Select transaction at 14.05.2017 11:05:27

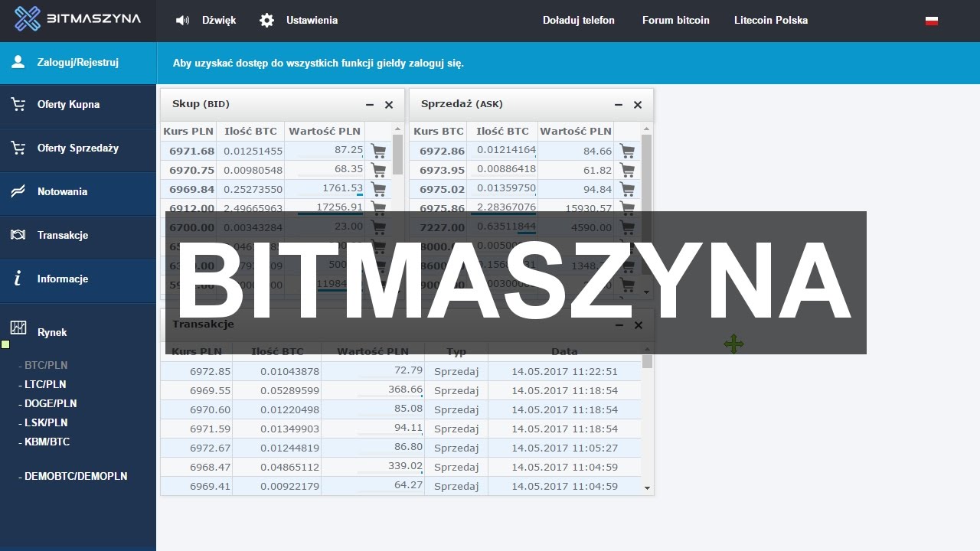[x=564, y=448]
